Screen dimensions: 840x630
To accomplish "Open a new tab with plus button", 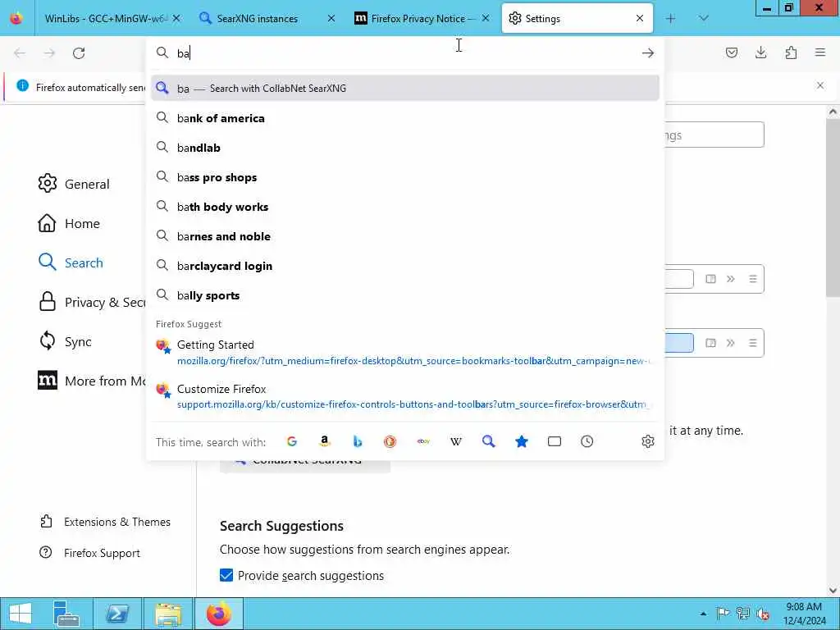I will pyautogui.click(x=671, y=18).
